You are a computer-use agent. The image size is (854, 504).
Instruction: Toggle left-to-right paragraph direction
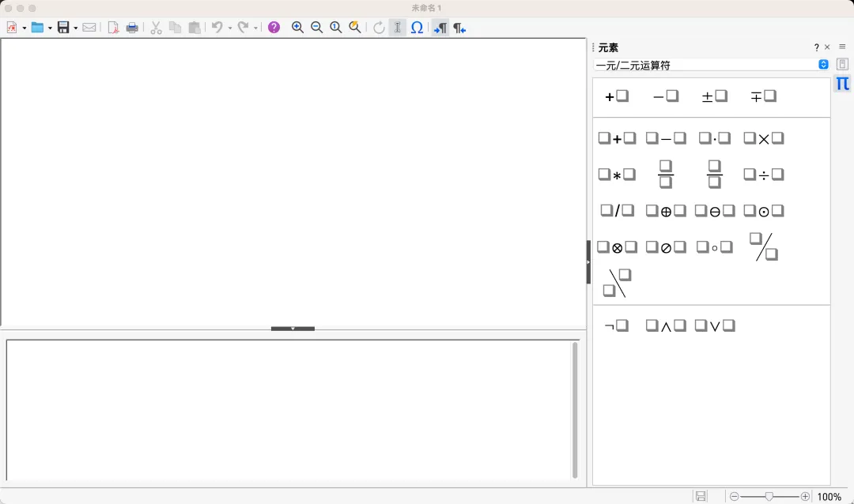(440, 27)
